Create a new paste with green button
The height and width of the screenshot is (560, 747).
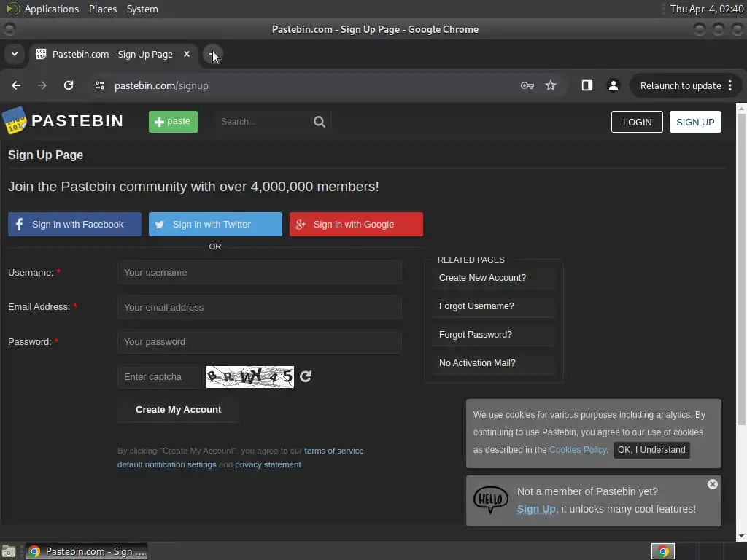click(x=173, y=122)
